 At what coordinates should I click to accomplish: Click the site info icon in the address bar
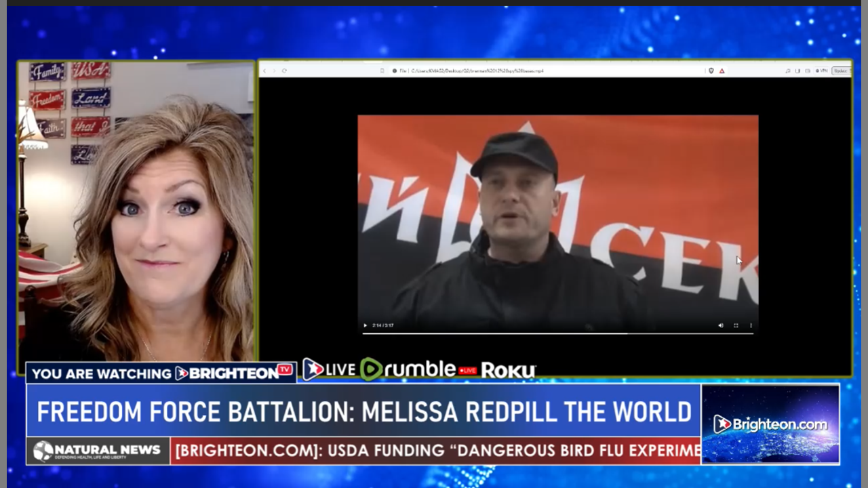point(393,70)
